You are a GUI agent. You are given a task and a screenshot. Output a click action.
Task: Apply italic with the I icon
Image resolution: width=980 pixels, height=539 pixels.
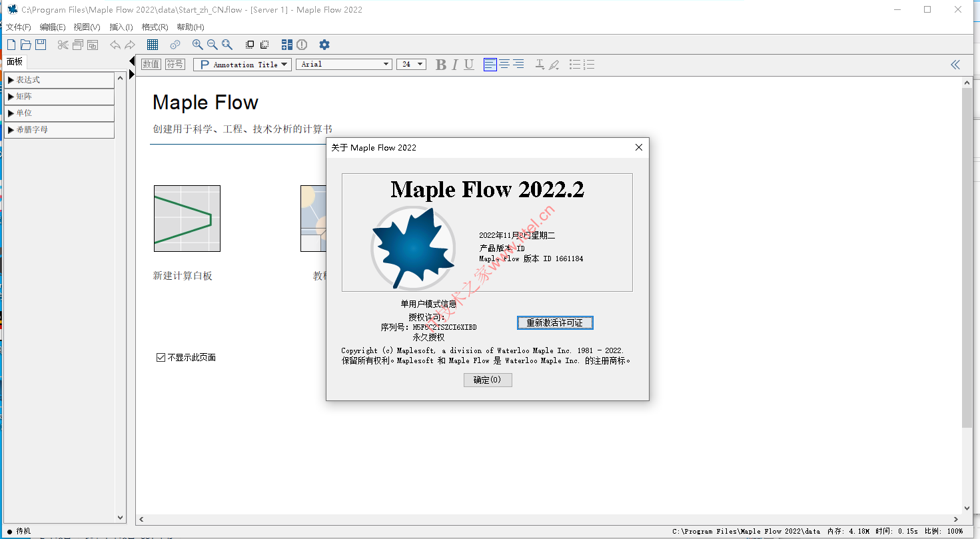point(455,65)
